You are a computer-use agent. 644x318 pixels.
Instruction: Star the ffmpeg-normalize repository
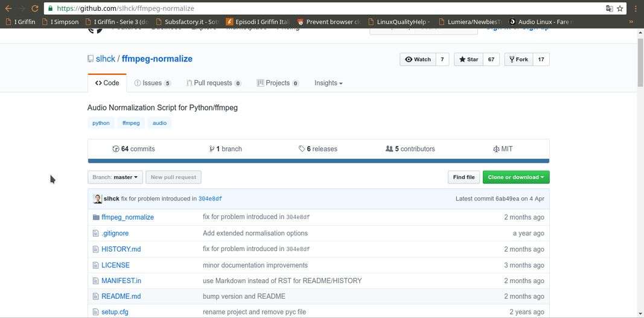(468, 59)
